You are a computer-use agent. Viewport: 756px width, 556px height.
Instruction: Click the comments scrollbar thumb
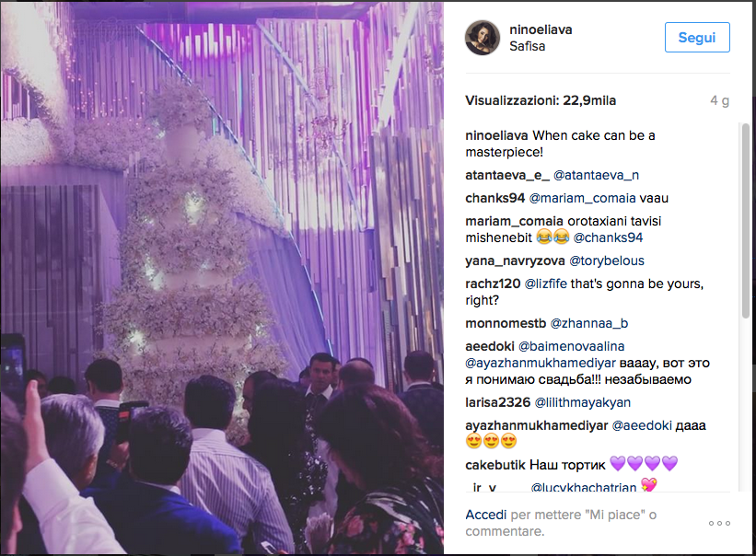tap(746, 221)
